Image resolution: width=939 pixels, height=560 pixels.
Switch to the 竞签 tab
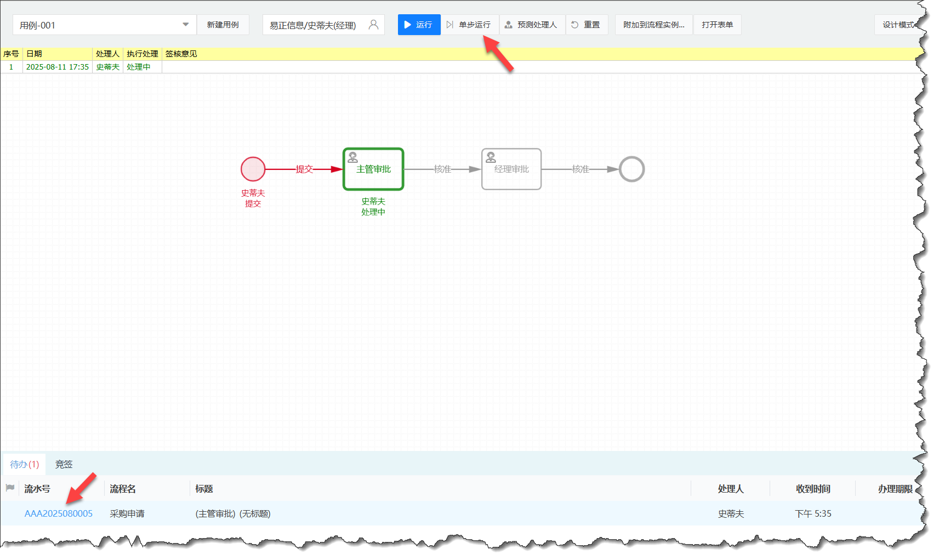[64, 464]
